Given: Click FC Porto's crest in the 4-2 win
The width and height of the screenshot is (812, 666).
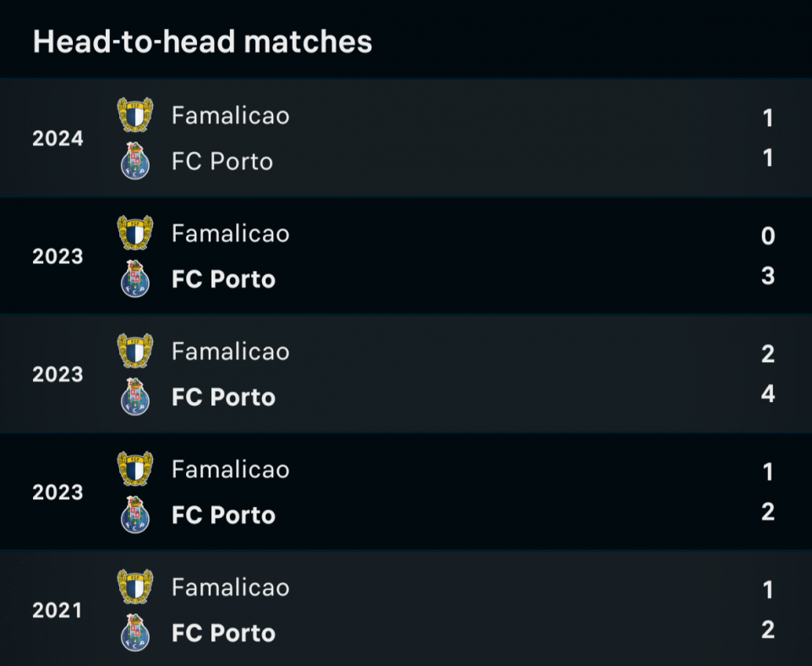Looking at the screenshot, I should click(x=135, y=397).
